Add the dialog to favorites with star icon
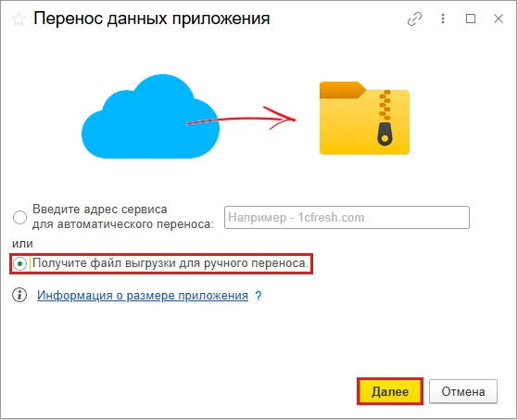The image size is (518, 420). (x=19, y=19)
